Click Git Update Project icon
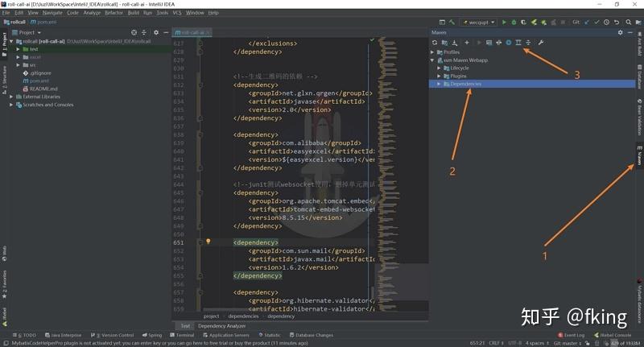The width and height of the screenshot is (644, 347). click(x=587, y=23)
